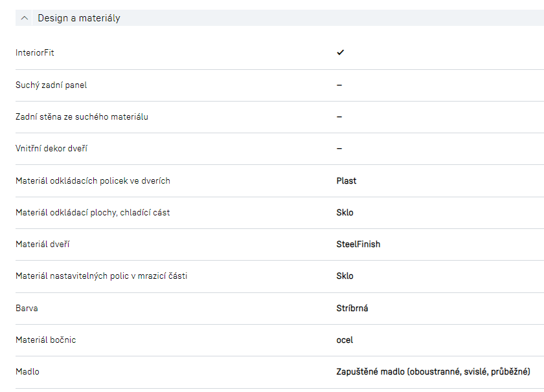This screenshot has width=544, height=392.
Task: Click the Materiál bočnic row label
Action: [x=46, y=340]
